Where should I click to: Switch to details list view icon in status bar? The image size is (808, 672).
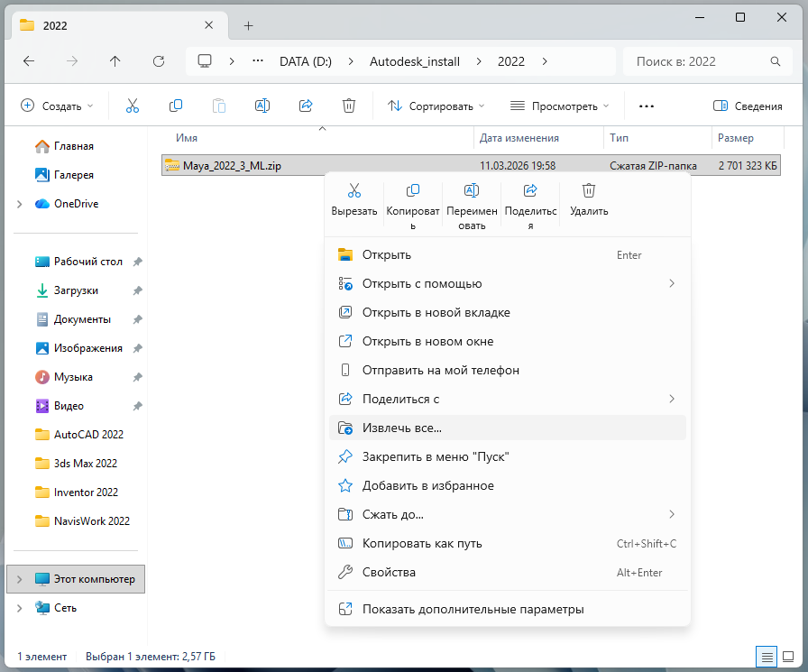click(x=767, y=657)
